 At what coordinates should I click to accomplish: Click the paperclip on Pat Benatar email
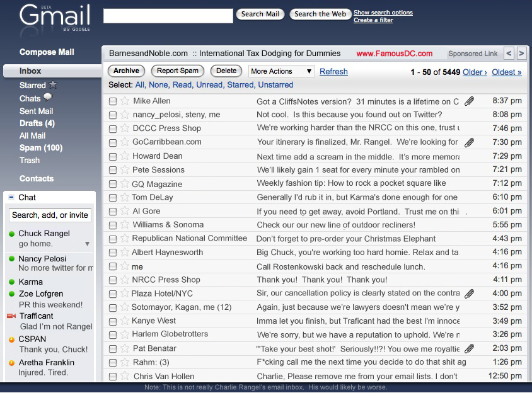[469, 349]
